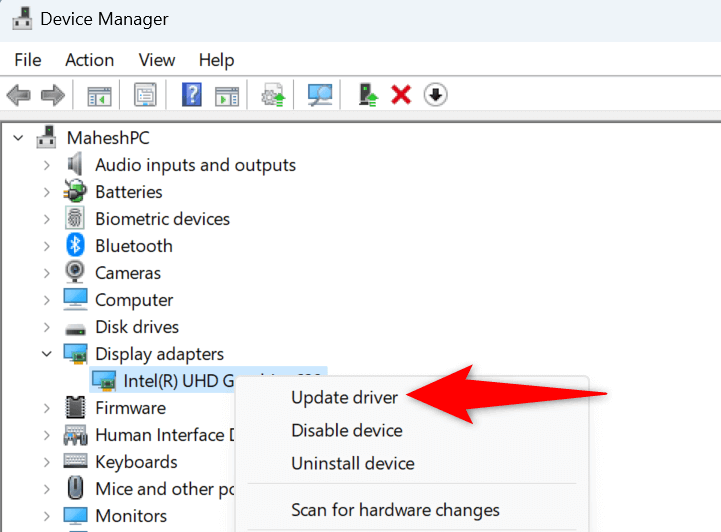Image resolution: width=721 pixels, height=532 pixels.
Task: Click the Firmware chip icon
Action: 75,407
